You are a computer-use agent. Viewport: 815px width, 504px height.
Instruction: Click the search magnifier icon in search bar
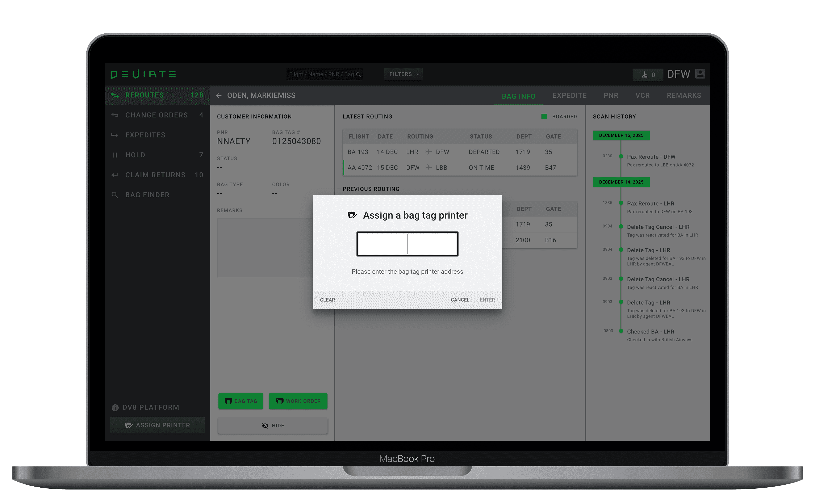tap(358, 74)
